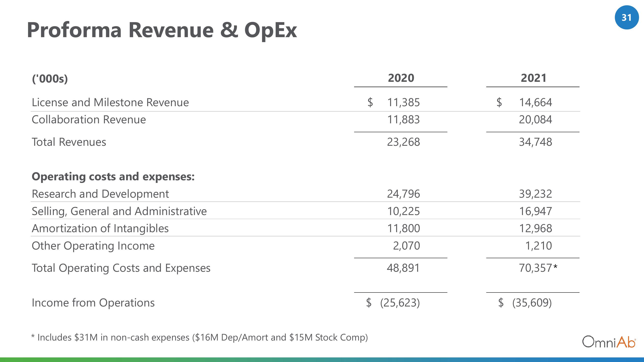
Task: Click the Total Revenues label
Action: tap(69, 142)
